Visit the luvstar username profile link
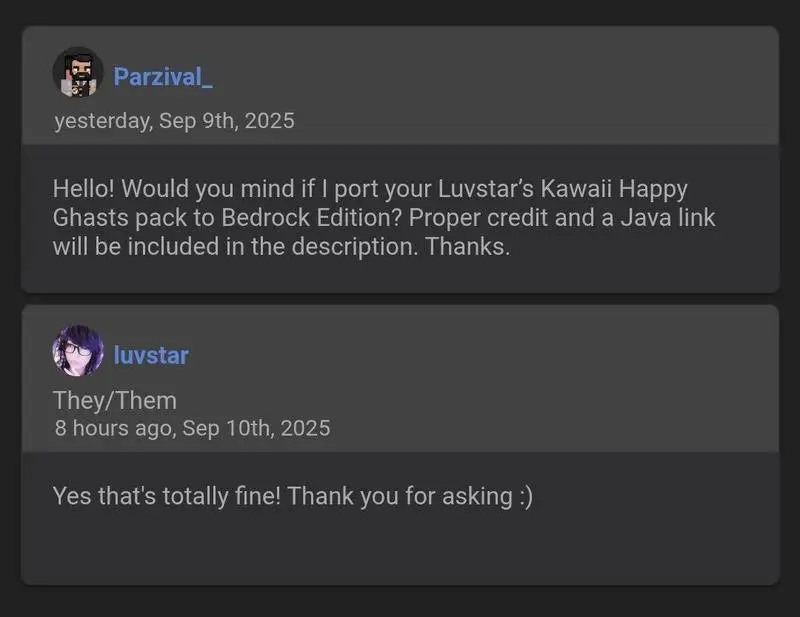The height and width of the screenshot is (617, 800). point(151,355)
